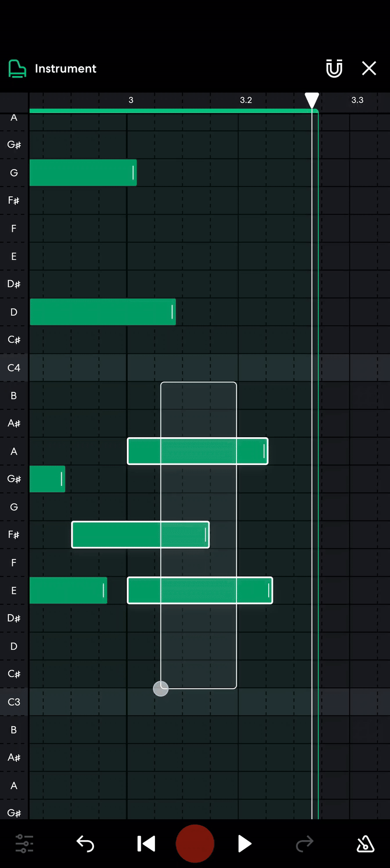Close the piano roll editor
The width and height of the screenshot is (390, 868).
click(x=369, y=69)
